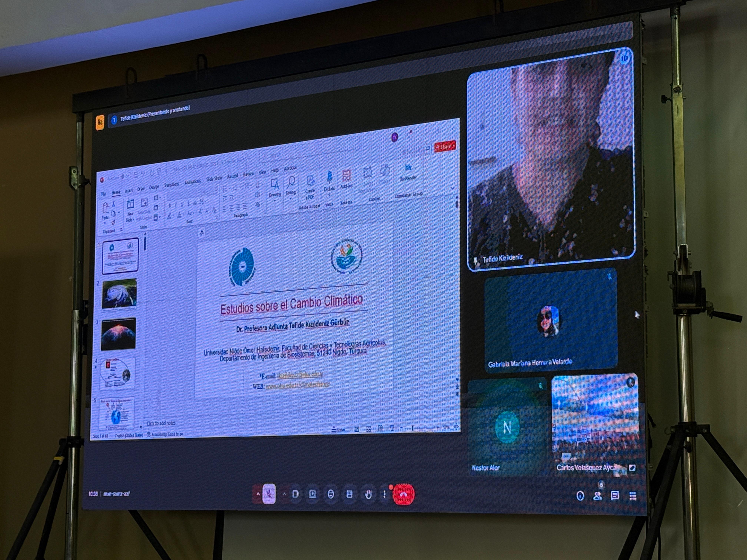Open the Editing dropdown with magnifier
The height and width of the screenshot is (560, 747).
(290, 186)
